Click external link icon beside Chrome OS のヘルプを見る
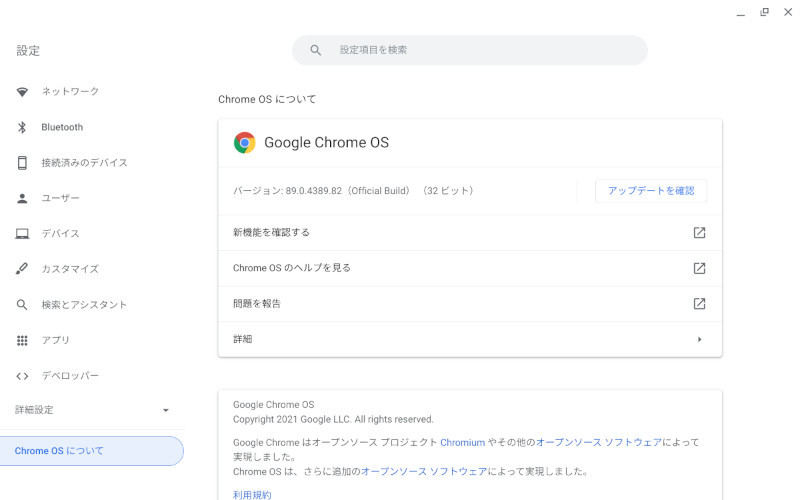Viewport: 800px width, 500px height. pyautogui.click(x=699, y=268)
